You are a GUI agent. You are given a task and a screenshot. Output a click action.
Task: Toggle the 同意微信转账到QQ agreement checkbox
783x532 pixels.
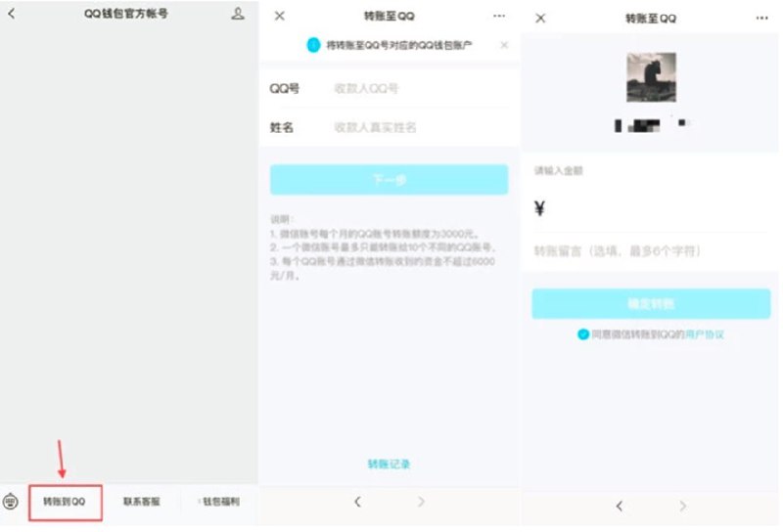click(x=583, y=334)
